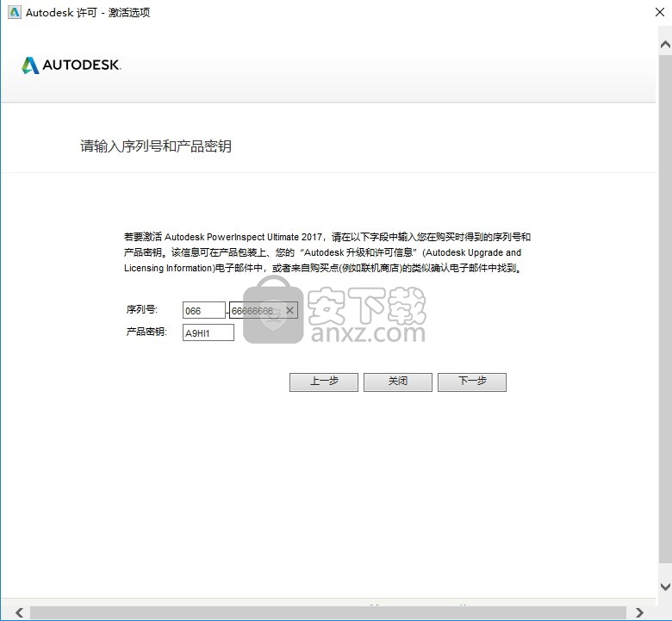This screenshot has width=672, height=621.
Task: Click the vertical scrollbar thumb
Action: coord(665,308)
